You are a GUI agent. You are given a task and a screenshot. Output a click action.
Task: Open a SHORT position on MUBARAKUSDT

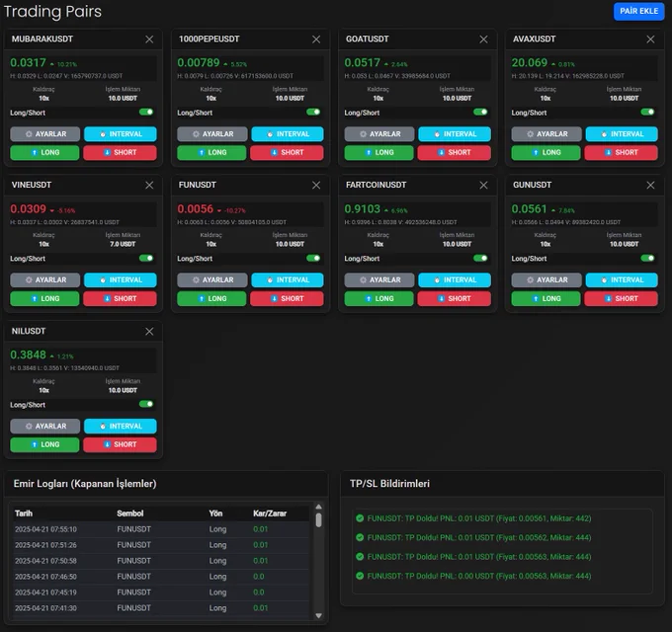coord(120,152)
